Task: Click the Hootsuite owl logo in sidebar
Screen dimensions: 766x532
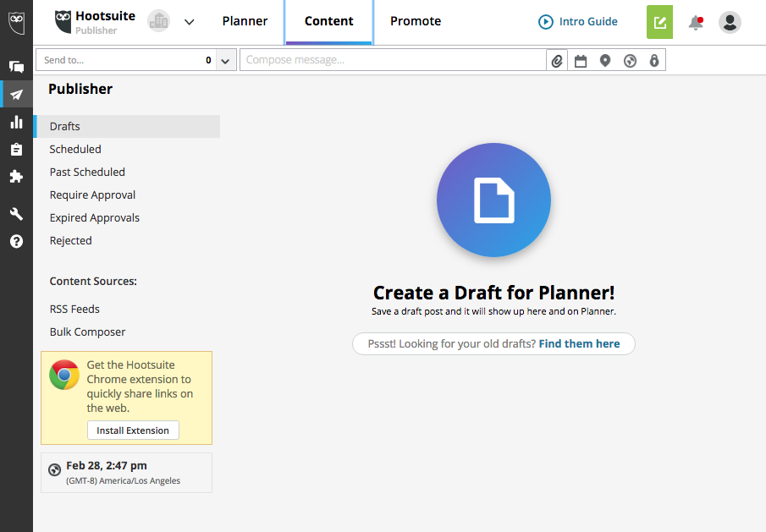Action: 17,23
